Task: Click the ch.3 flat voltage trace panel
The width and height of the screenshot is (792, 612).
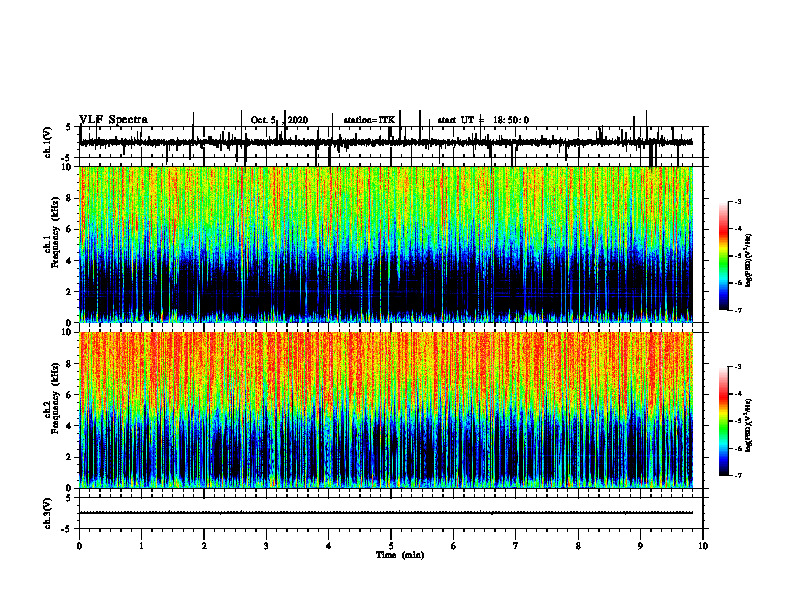Action: click(391, 513)
